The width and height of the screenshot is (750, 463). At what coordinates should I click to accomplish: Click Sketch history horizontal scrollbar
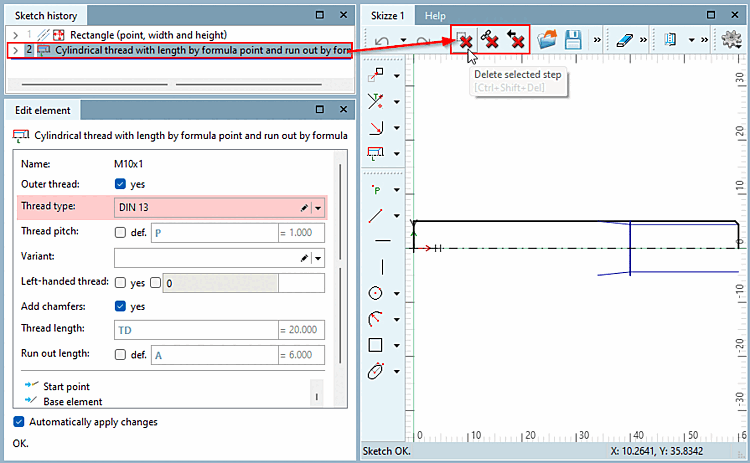tap(171, 85)
